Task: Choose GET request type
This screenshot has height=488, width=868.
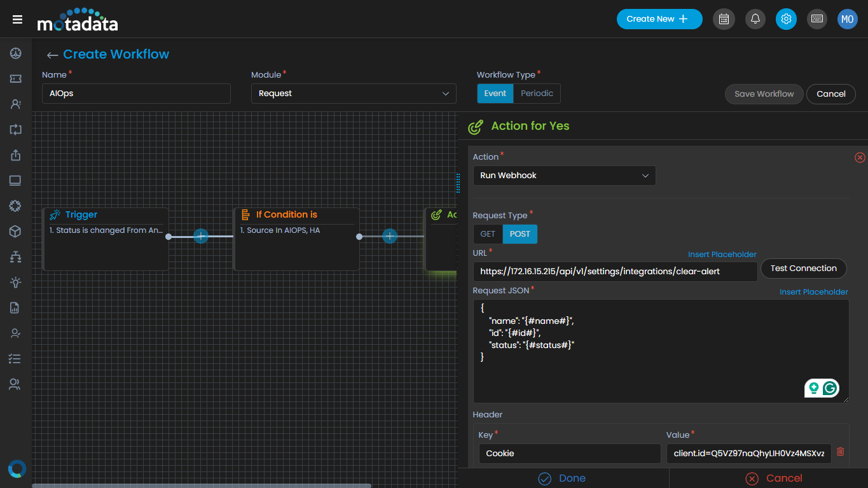Action: point(488,234)
